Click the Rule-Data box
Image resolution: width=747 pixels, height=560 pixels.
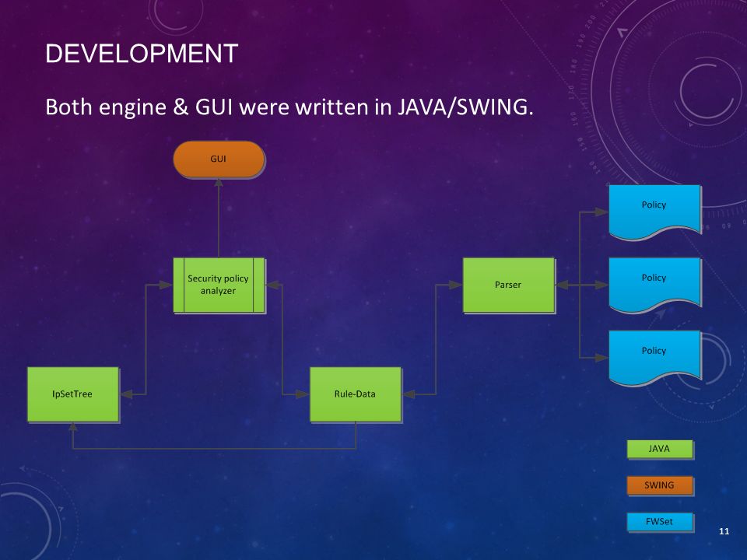(356, 394)
